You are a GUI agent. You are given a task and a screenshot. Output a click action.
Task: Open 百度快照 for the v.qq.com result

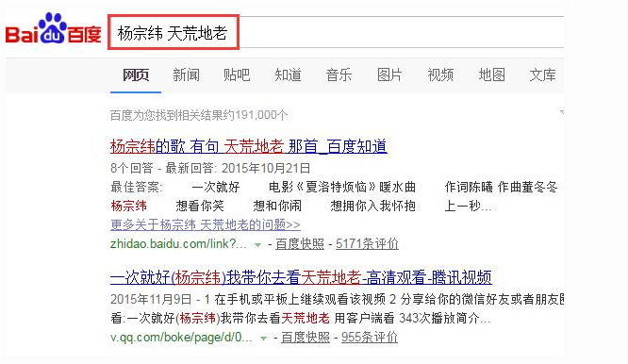[306, 338]
